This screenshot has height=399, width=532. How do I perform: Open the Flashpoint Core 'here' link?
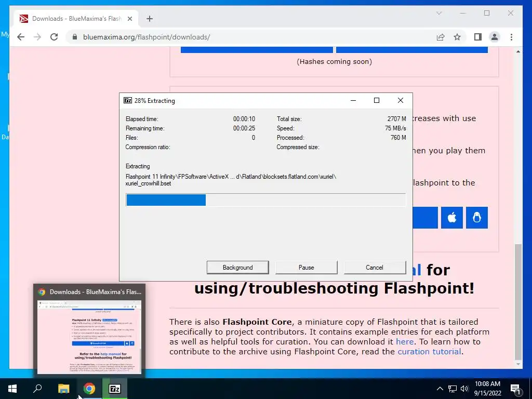coord(405,342)
